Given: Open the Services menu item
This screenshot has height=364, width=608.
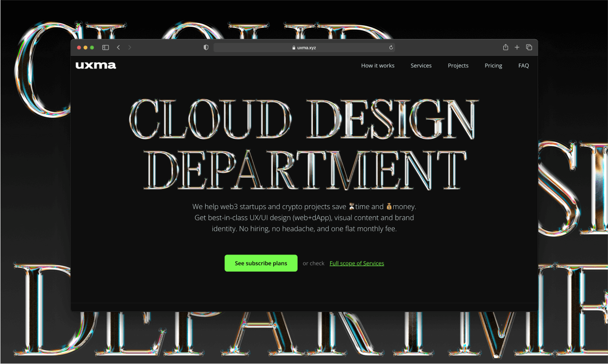Looking at the screenshot, I should (421, 66).
